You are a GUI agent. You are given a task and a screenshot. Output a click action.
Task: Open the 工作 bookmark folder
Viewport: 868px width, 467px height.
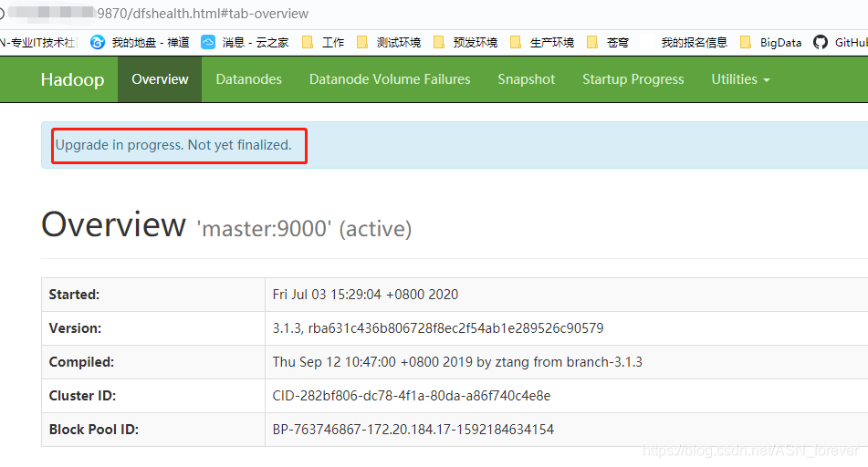click(323, 43)
